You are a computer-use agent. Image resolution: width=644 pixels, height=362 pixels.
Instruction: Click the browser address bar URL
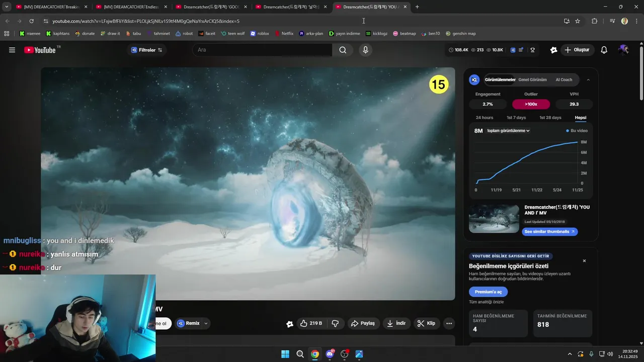tap(146, 21)
